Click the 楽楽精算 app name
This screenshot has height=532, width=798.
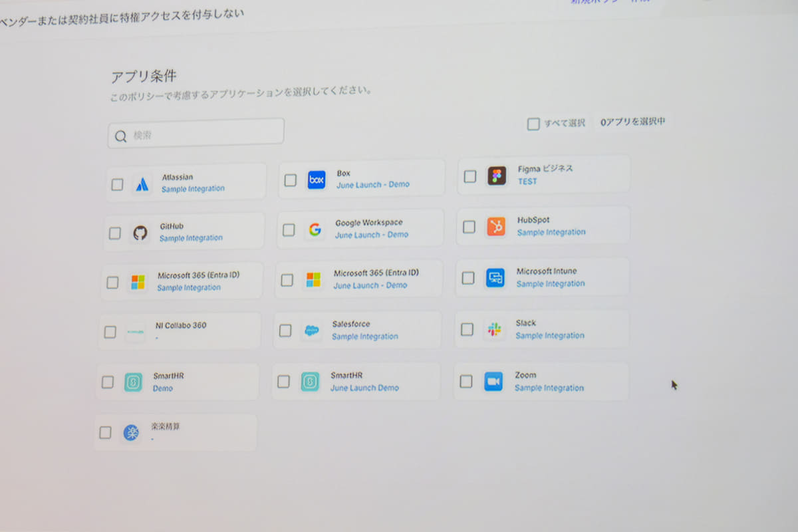point(166,426)
